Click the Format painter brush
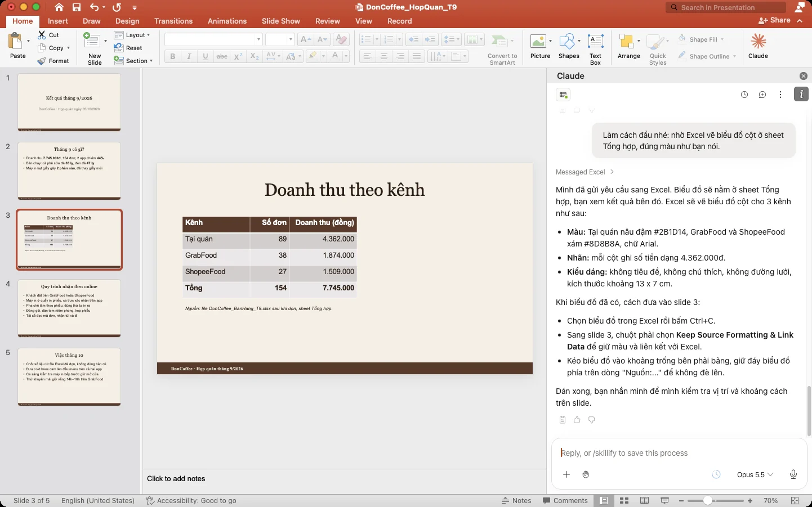The height and width of the screenshot is (507, 812). 42,61
